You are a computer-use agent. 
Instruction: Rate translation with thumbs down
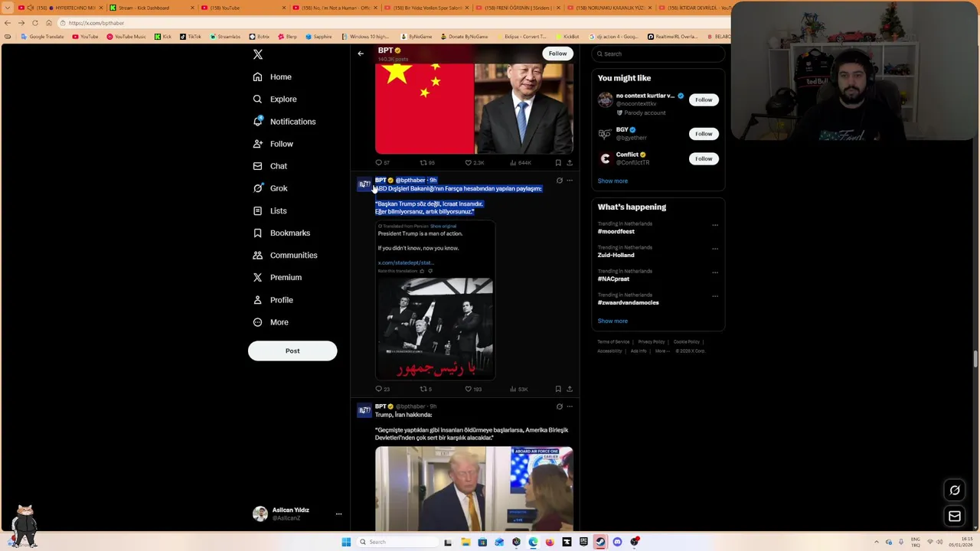430,271
